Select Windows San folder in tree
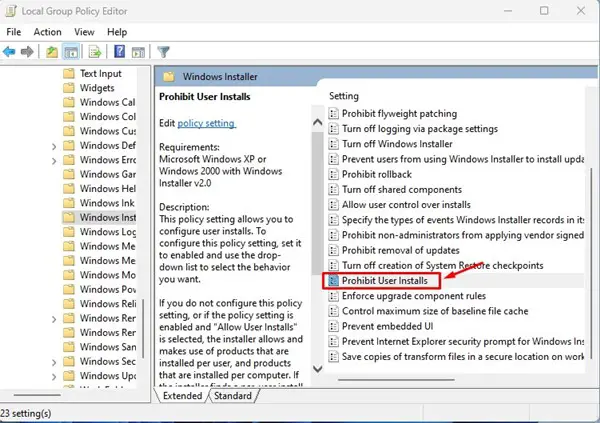 coord(99,347)
